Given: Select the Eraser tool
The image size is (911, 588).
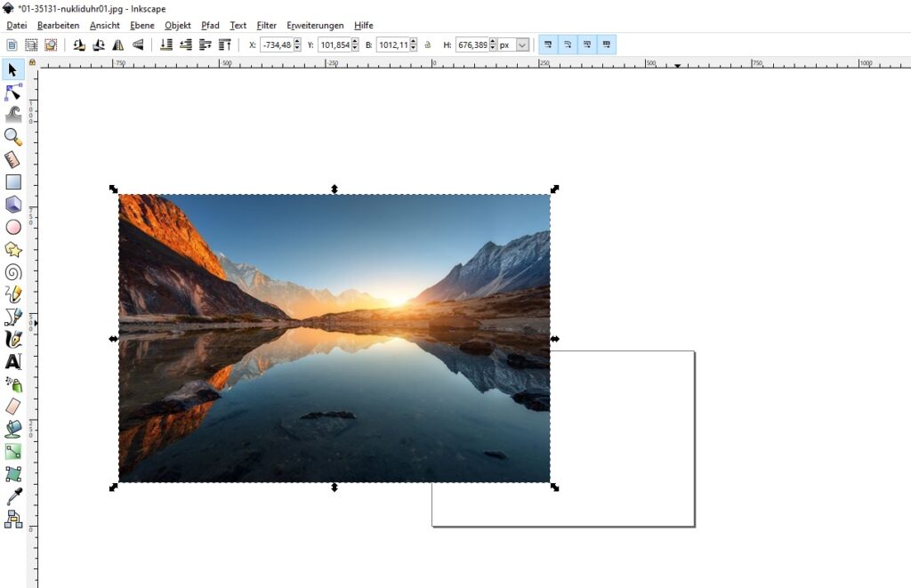Looking at the screenshot, I should coord(12,407).
